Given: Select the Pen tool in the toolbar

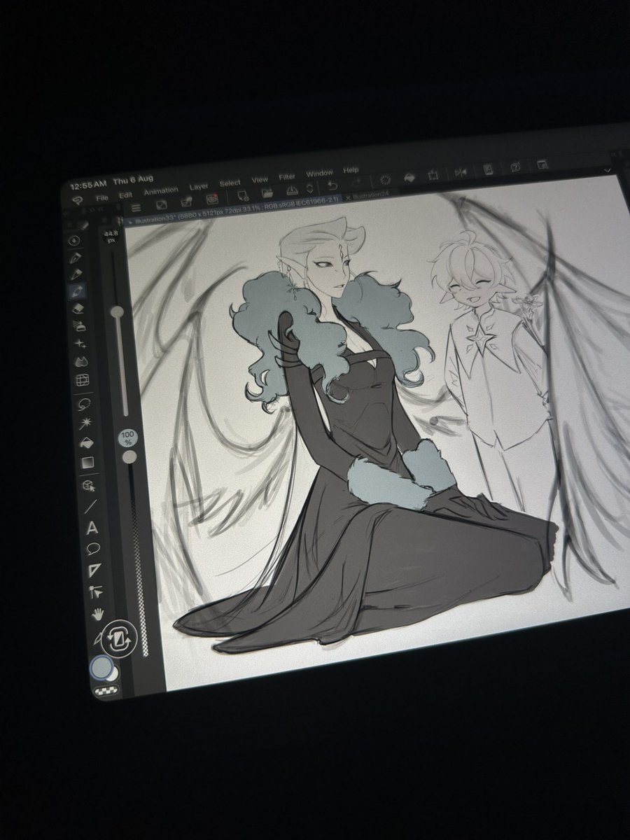Looking at the screenshot, I should point(75,257).
